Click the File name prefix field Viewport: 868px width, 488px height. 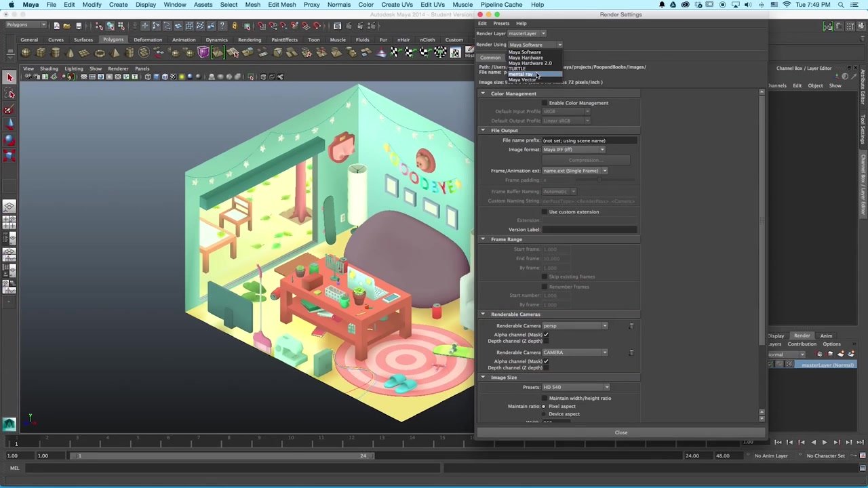589,140
